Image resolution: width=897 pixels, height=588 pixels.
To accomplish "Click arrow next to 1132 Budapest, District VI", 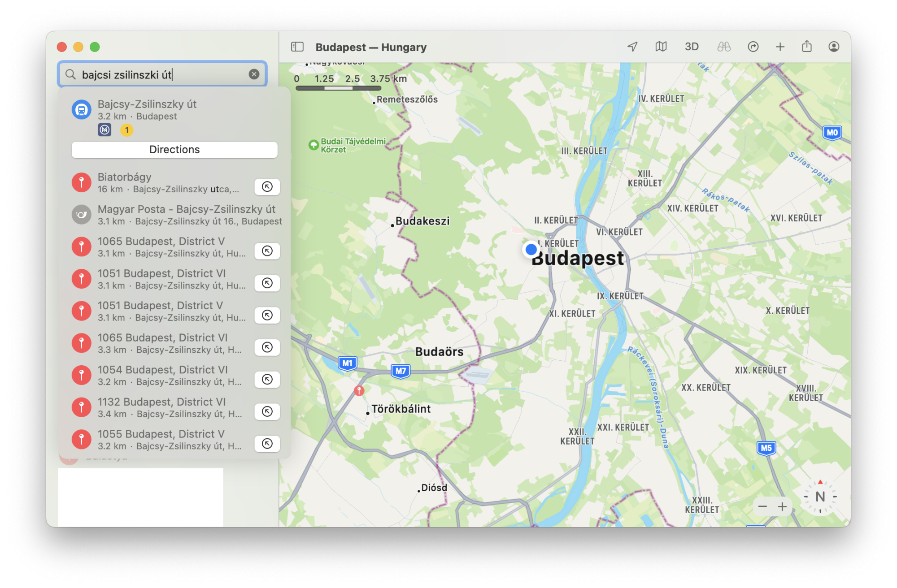I will tap(267, 411).
